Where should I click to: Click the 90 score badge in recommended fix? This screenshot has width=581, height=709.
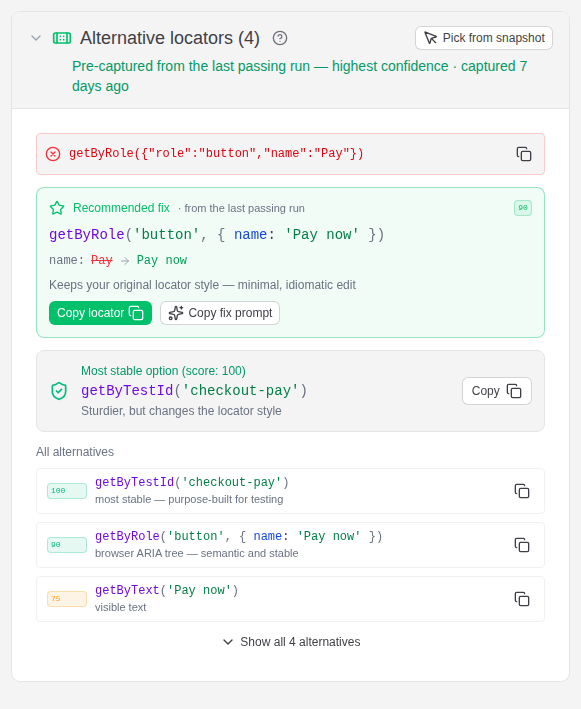tap(523, 208)
